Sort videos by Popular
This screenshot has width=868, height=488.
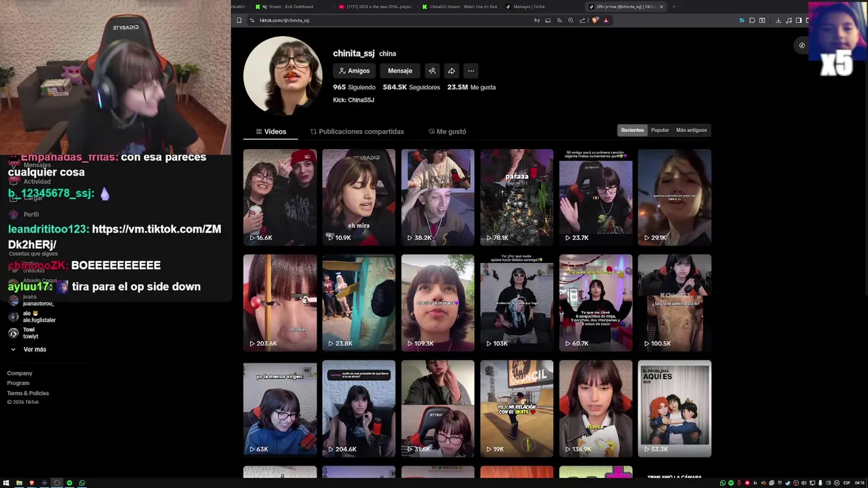point(660,130)
